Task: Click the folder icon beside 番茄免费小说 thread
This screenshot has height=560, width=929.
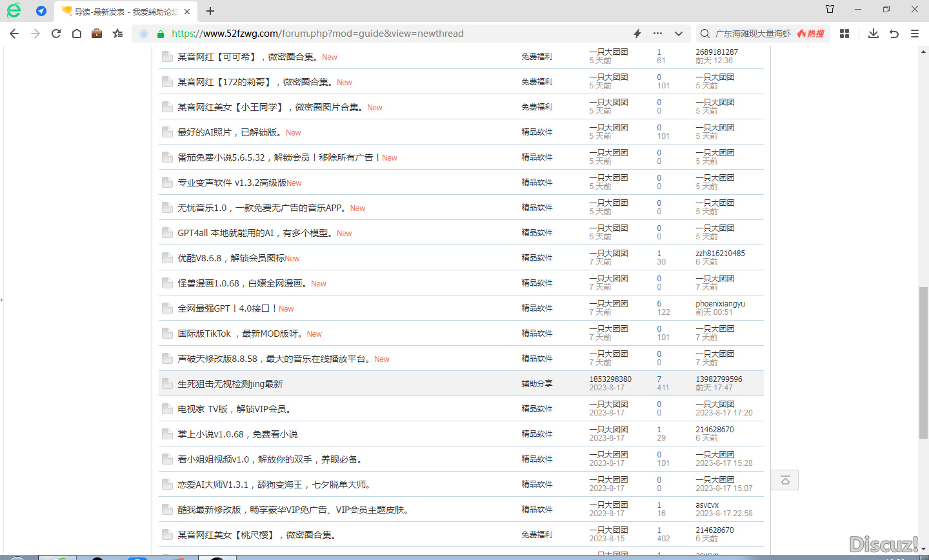Action: [x=167, y=157]
